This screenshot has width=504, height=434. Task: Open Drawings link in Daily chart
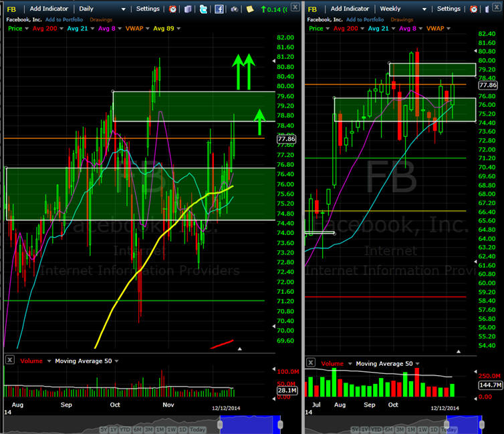[101, 19]
